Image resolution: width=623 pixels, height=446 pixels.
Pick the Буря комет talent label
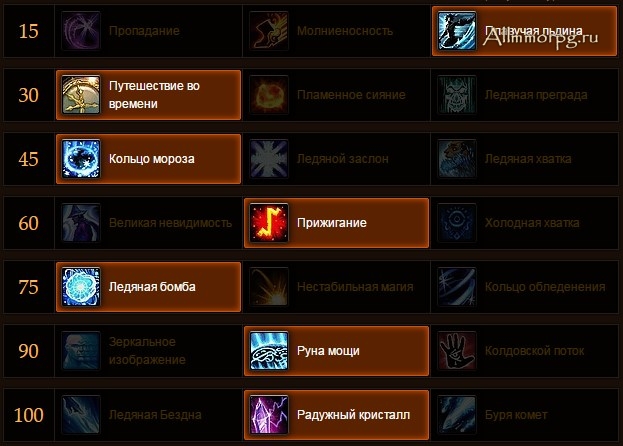click(x=516, y=415)
